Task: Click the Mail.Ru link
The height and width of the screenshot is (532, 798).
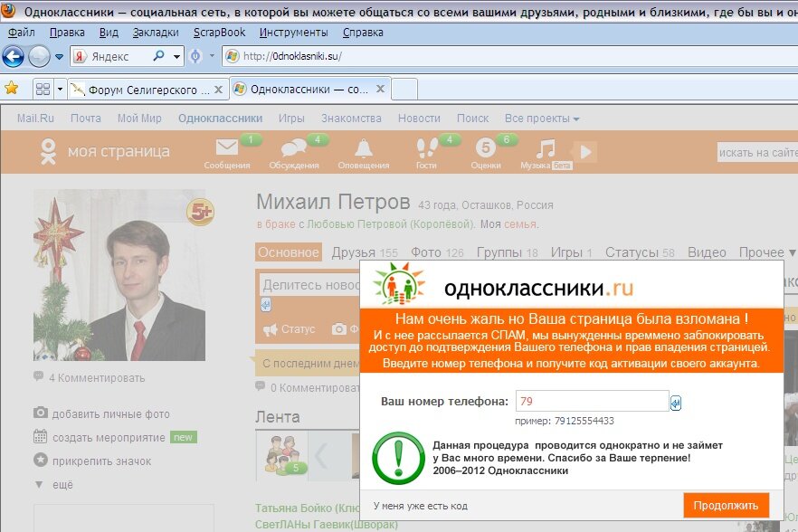Action: pos(35,119)
